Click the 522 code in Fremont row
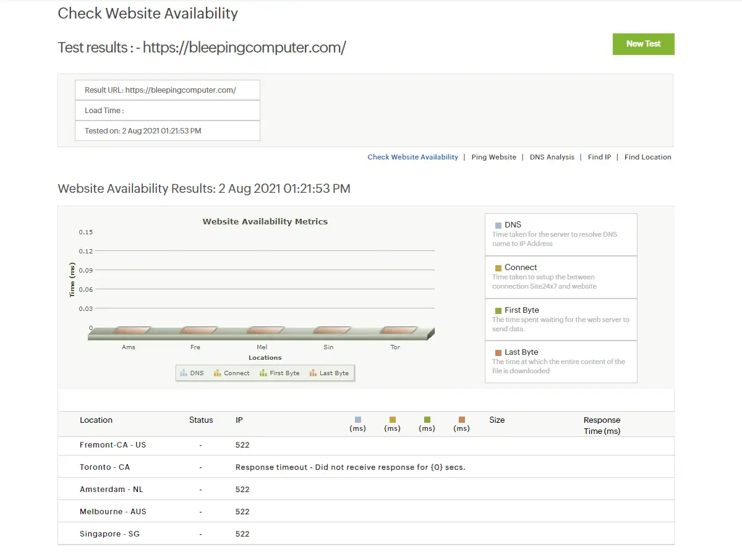This screenshot has height=560, width=742. coord(242,445)
